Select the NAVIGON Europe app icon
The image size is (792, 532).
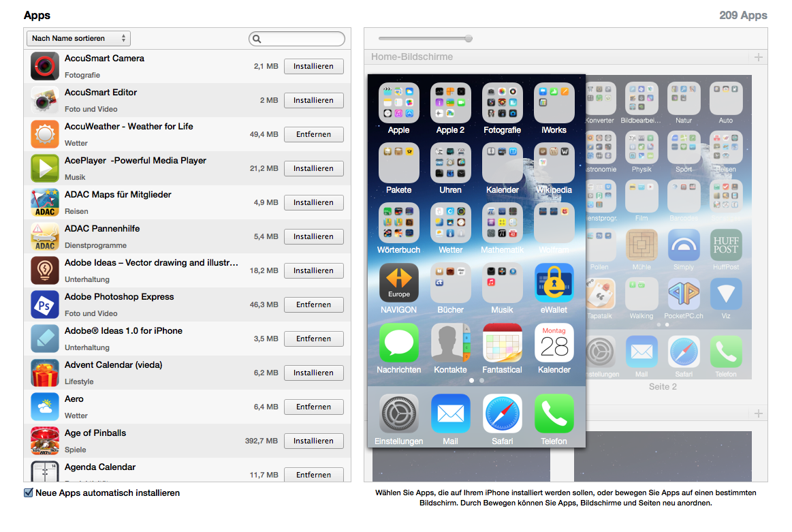[x=399, y=282]
